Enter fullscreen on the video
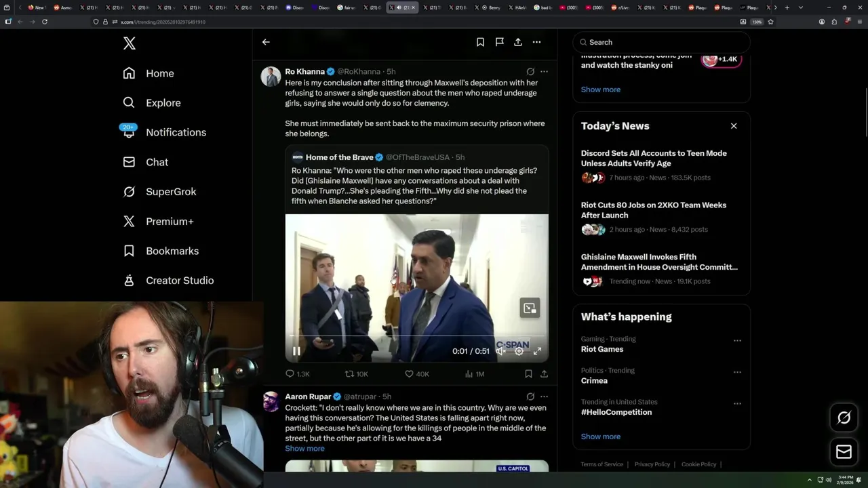Screen dimensions: 868x488 point(537,351)
